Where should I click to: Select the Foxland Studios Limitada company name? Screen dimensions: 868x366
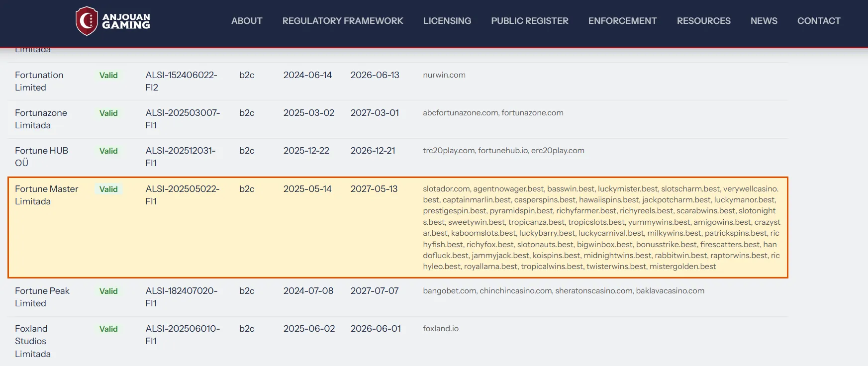(33, 341)
